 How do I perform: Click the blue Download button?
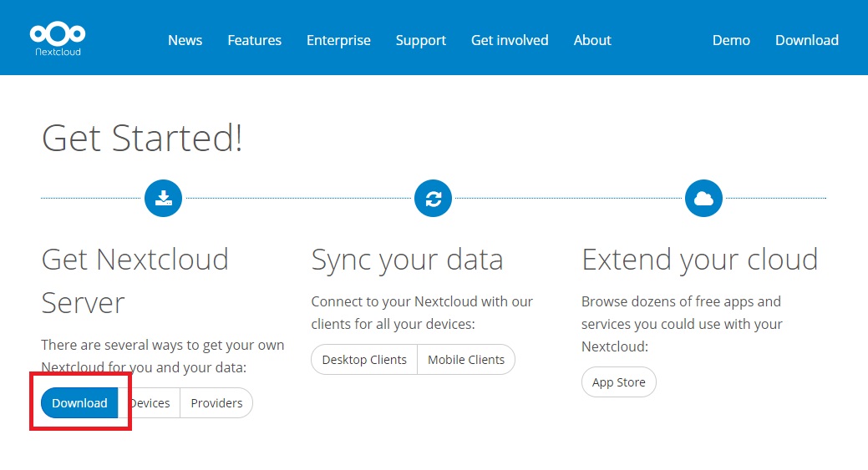[79, 402]
